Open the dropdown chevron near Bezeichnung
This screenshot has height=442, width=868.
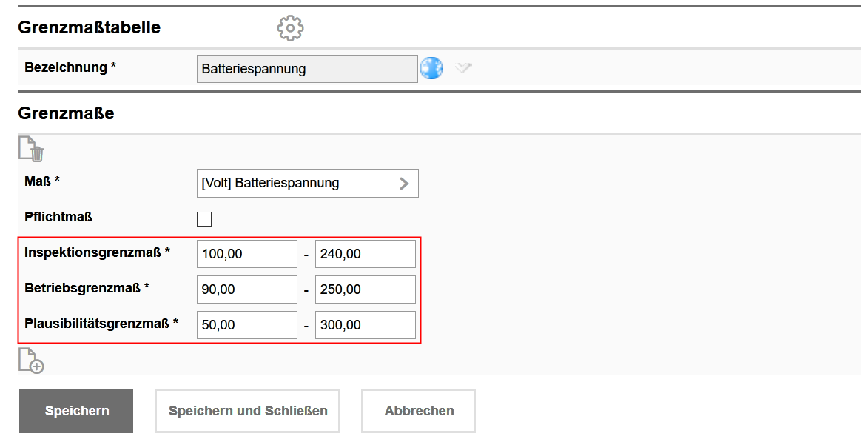pyautogui.click(x=463, y=67)
